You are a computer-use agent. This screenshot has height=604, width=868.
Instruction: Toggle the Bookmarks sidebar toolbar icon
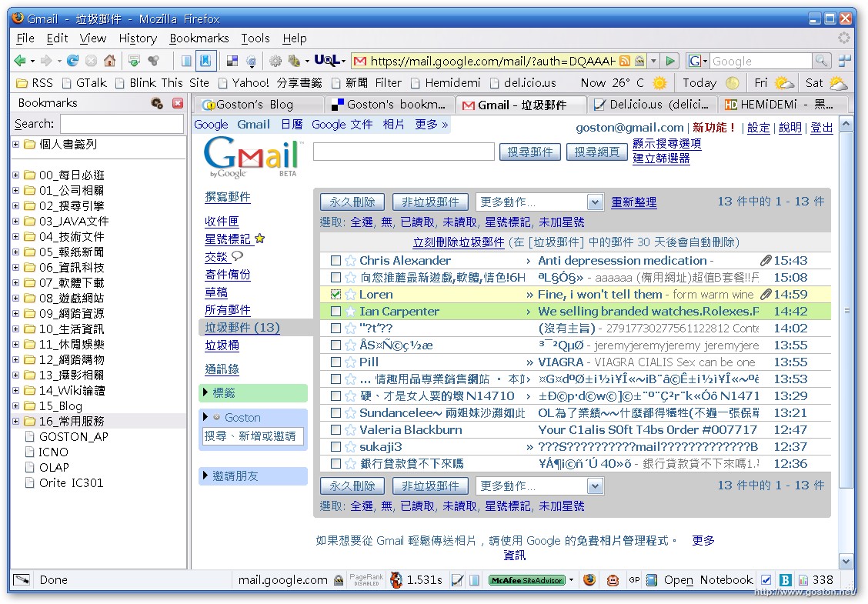pyautogui.click(x=205, y=60)
